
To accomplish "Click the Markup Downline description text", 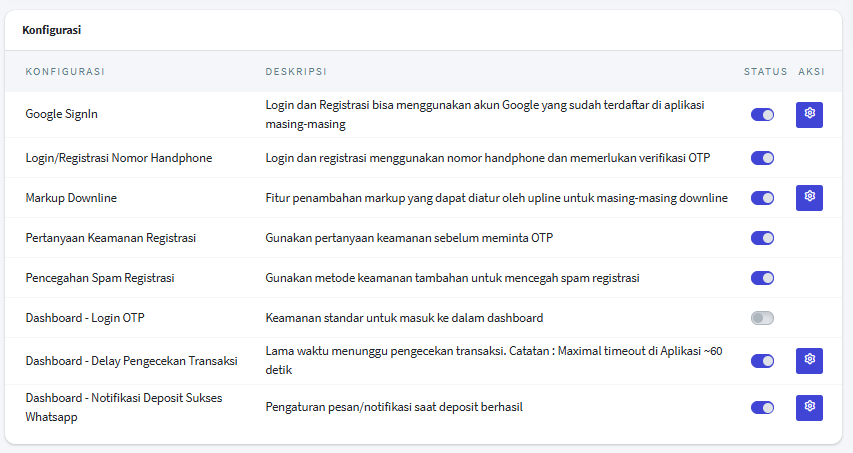I will (496, 198).
